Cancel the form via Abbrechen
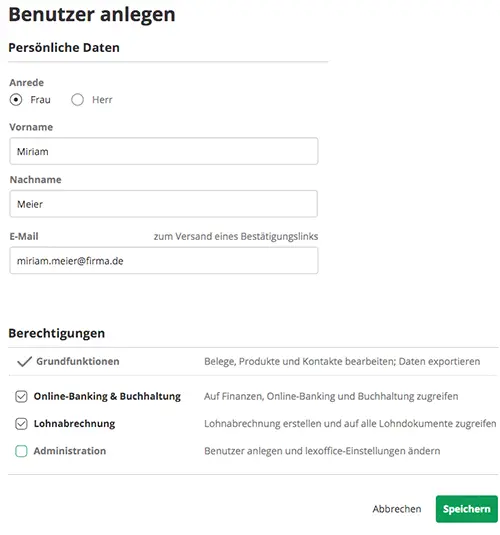 coord(397,509)
